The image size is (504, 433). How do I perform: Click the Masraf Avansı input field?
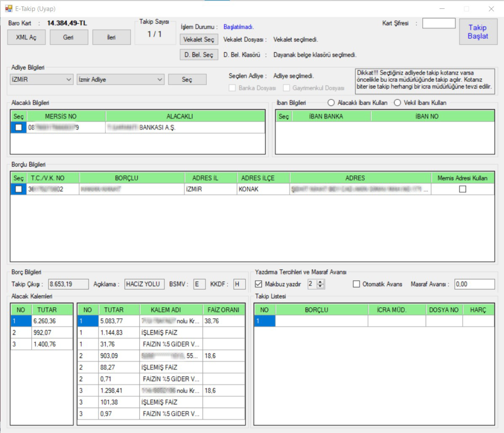474,284
